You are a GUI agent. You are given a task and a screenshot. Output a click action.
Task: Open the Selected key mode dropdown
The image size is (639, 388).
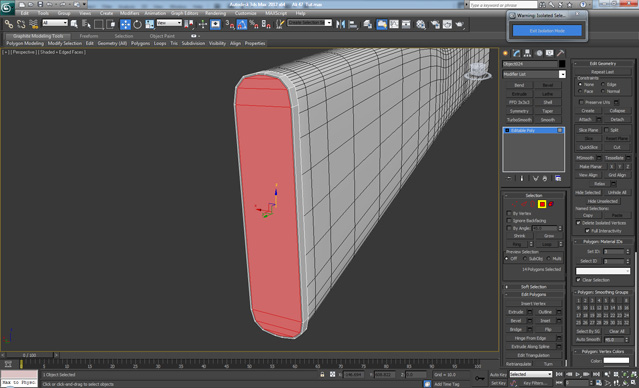(531, 374)
